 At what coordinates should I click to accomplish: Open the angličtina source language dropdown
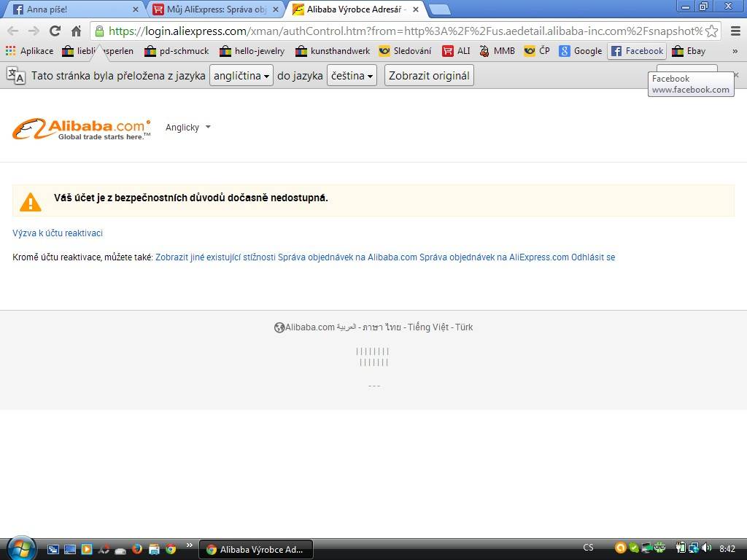[x=241, y=75]
